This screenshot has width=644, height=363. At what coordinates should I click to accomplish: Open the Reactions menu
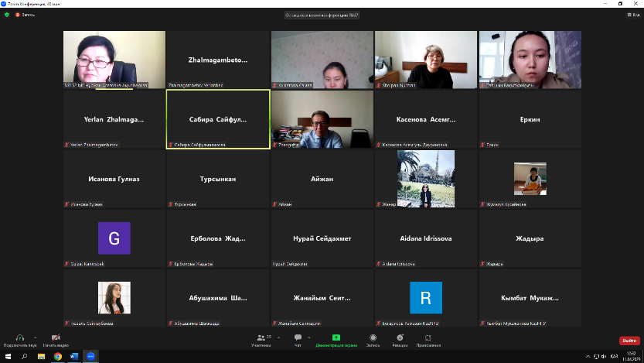click(x=399, y=338)
